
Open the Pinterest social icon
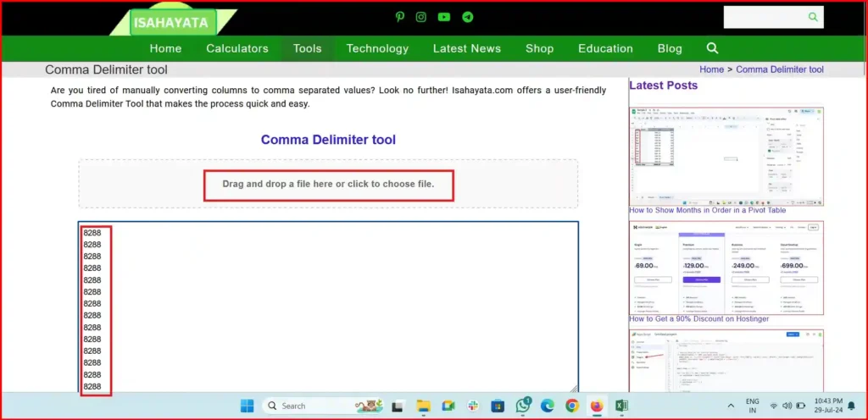tap(400, 17)
